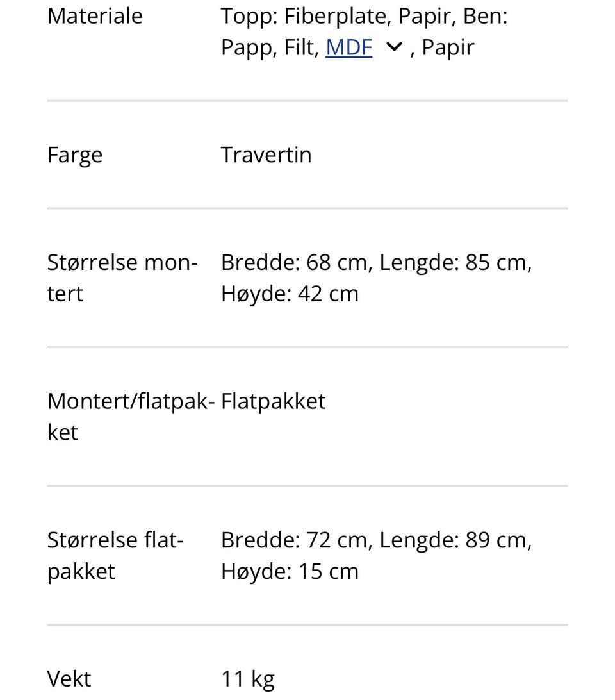Click the Flatpakket value text

click(x=273, y=401)
